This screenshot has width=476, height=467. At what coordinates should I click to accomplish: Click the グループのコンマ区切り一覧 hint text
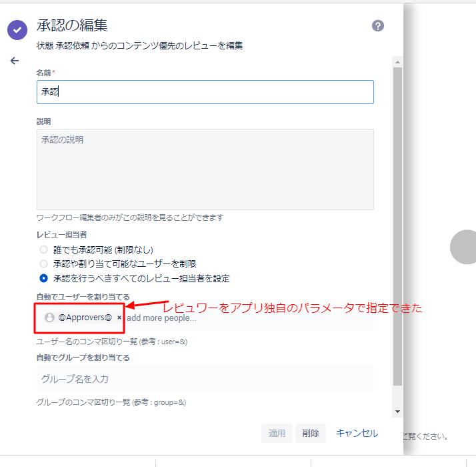111,402
